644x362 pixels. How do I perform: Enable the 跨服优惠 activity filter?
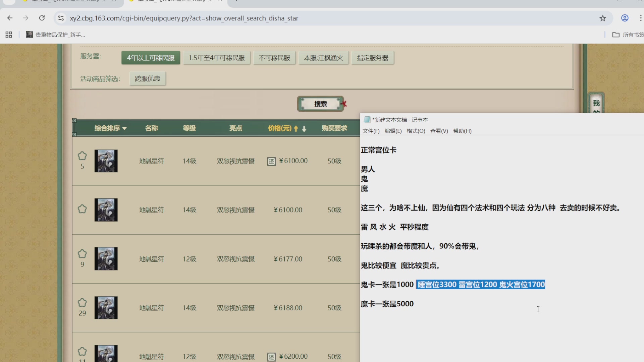(x=148, y=78)
